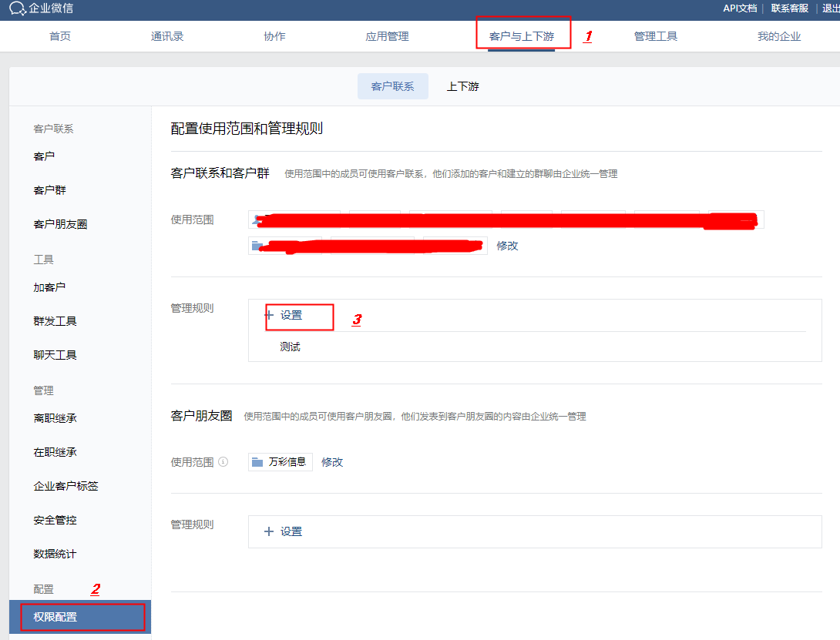Open the 客户与上下游 top menu
Image resolution: width=840 pixels, height=640 pixels.
(x=521, y=36)
